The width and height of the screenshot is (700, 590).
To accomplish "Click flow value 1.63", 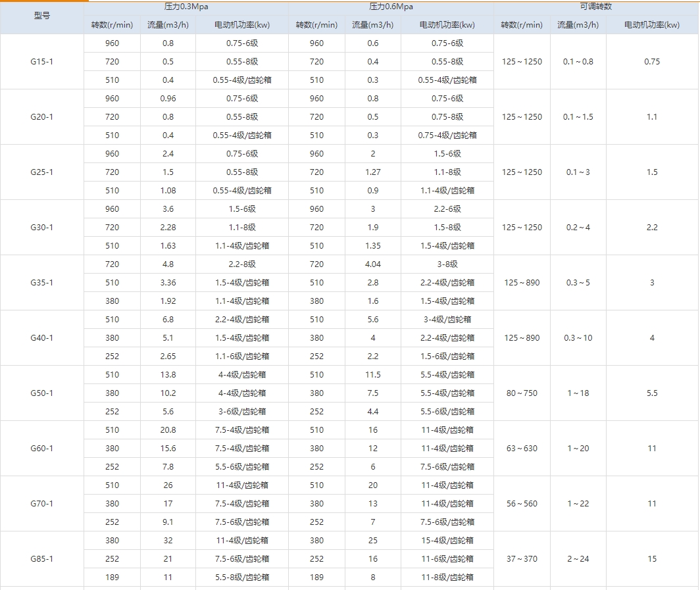I will [x=168, y=246].
